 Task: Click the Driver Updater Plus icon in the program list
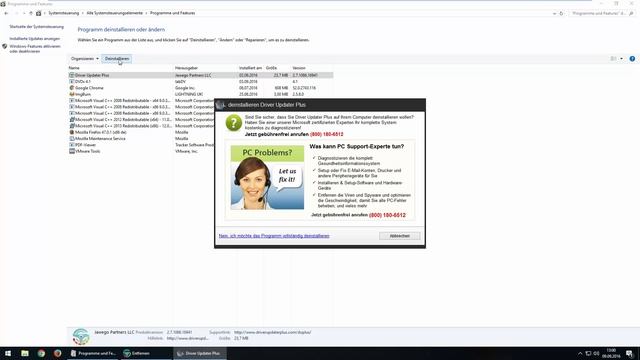click(x=72, y=75)
